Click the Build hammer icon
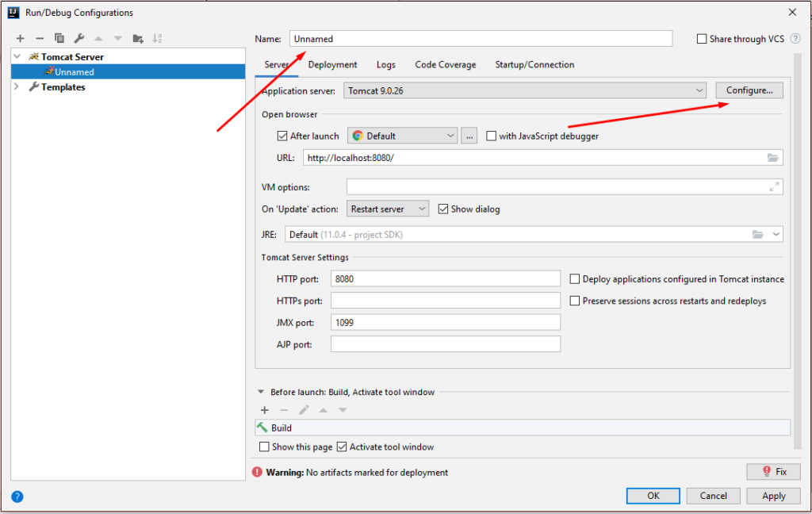This screenshot has width=812, height=514. click(262, 428)
